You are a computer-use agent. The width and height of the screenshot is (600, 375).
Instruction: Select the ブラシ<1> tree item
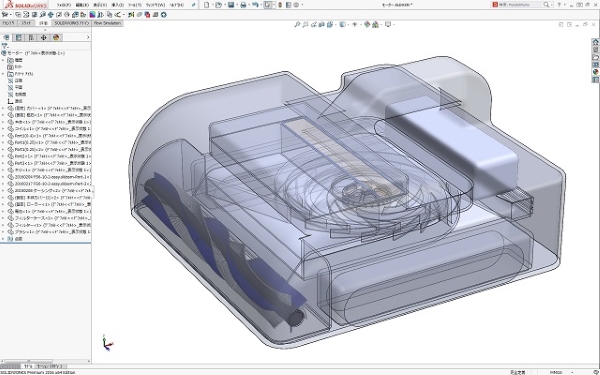[49, 232]
